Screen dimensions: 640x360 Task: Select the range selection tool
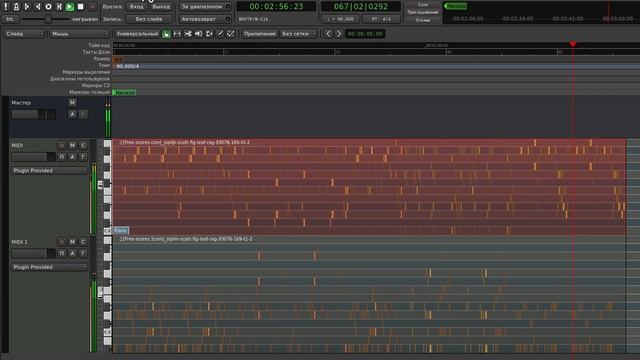177,34
